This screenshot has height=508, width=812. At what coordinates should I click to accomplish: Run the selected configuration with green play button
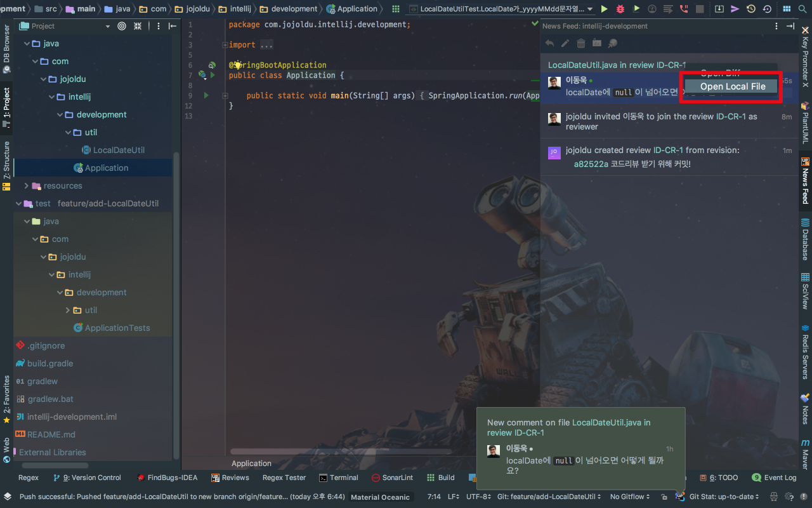tap(604, 9)
